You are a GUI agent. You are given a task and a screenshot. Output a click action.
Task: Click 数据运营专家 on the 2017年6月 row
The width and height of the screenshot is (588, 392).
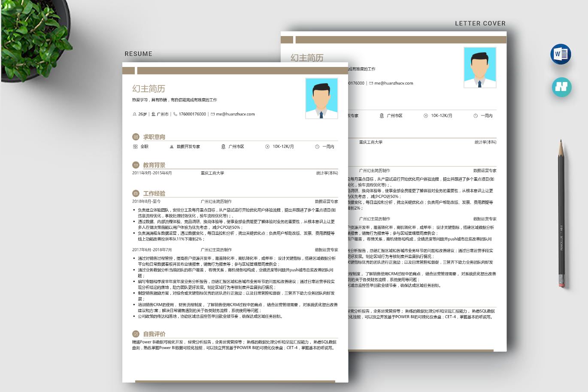[x=327, y=249]
